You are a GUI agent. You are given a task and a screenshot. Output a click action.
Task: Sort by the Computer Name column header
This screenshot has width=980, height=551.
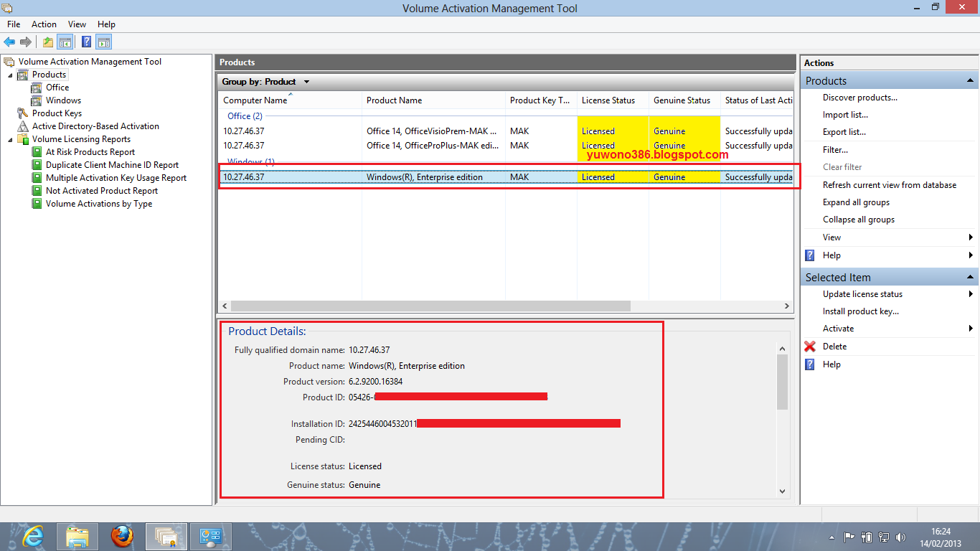[290, 100]
